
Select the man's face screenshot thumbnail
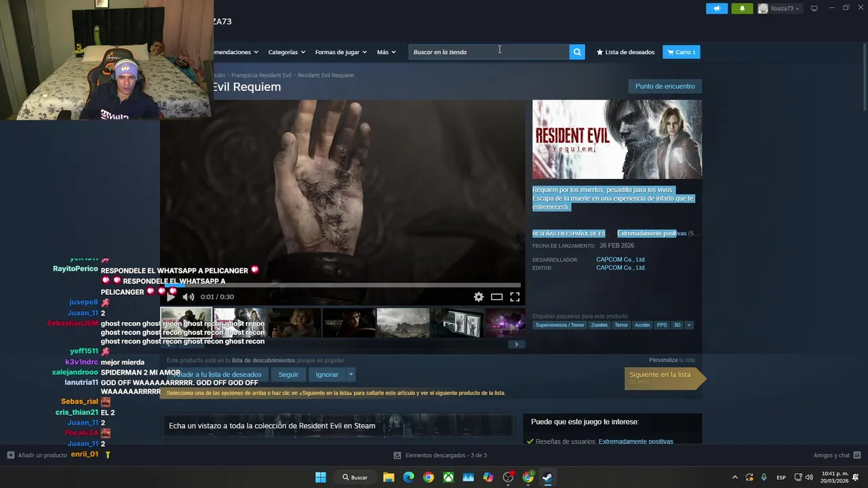pos(349,323)
